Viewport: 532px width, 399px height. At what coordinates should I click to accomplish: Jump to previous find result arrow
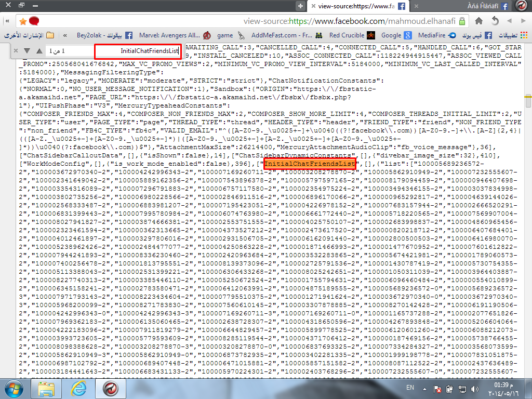coord(39,51)
